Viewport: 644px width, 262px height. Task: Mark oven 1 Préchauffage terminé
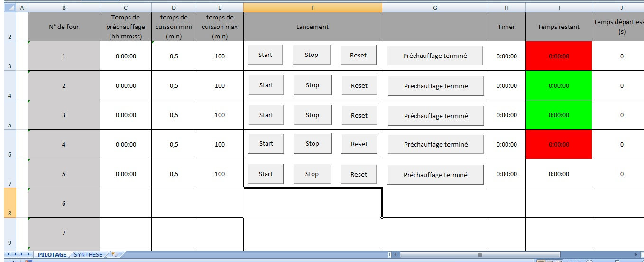pos(435,56)
